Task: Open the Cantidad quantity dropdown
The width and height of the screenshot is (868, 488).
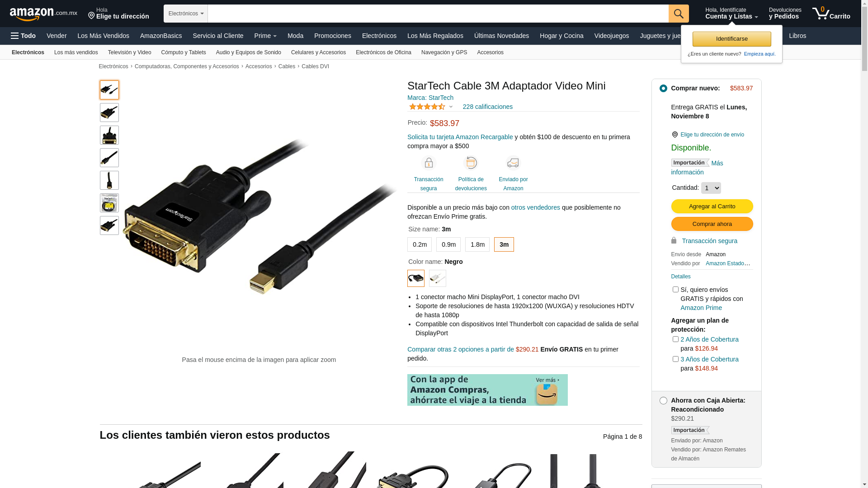Action: coord(711,188)
